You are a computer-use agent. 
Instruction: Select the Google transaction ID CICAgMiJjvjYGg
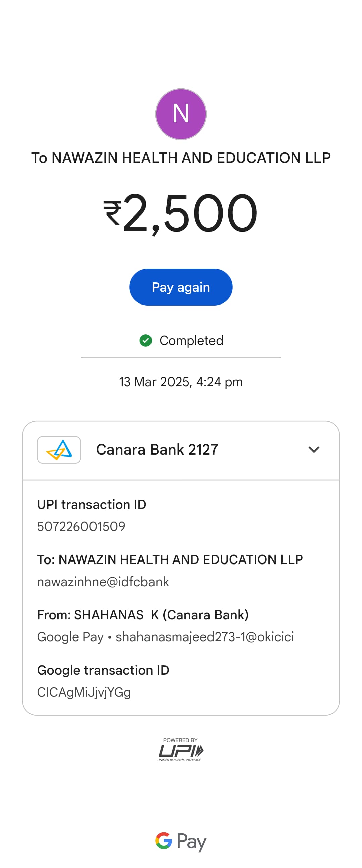pos(84,692)
